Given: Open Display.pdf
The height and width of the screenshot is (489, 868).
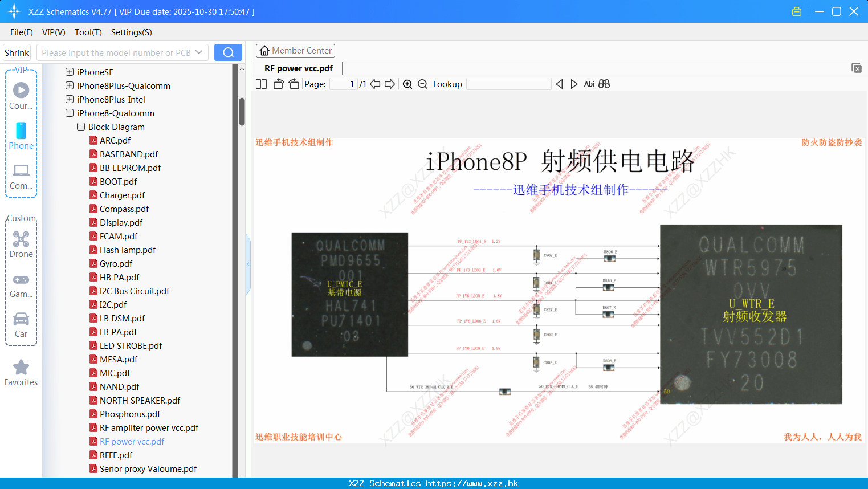Looking at the screenshot, I should (x=121, y=222).
